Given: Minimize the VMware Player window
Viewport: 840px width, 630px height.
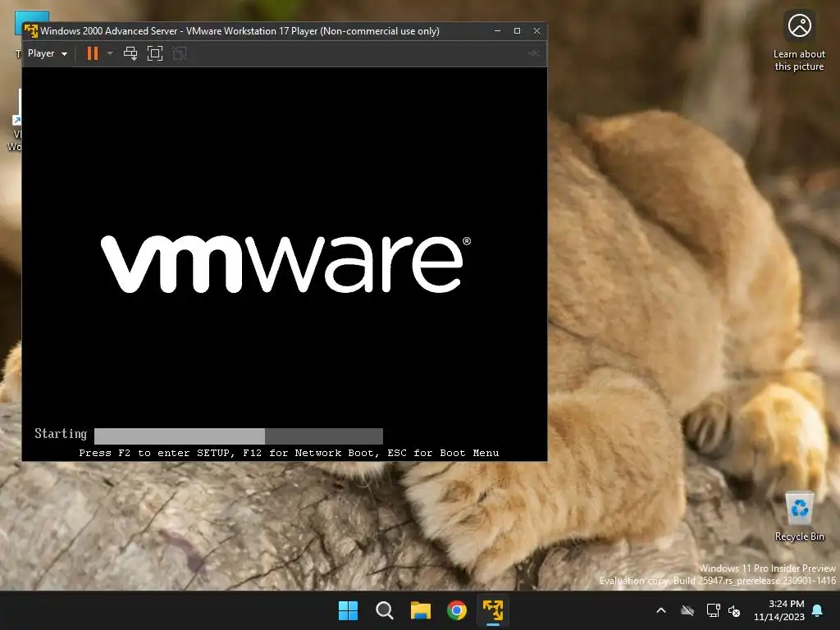Looking at the screenshot, I should pos(497,31).
